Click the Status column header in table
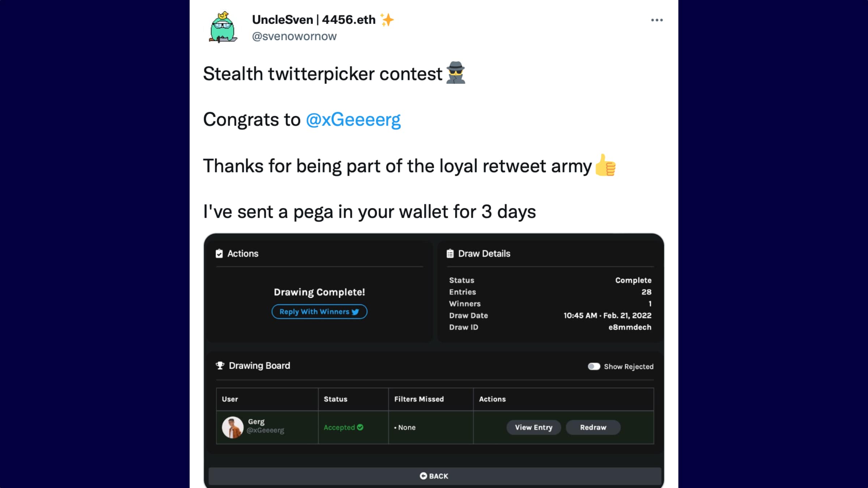This screenshot has width=868, height=488. (335, 399)
